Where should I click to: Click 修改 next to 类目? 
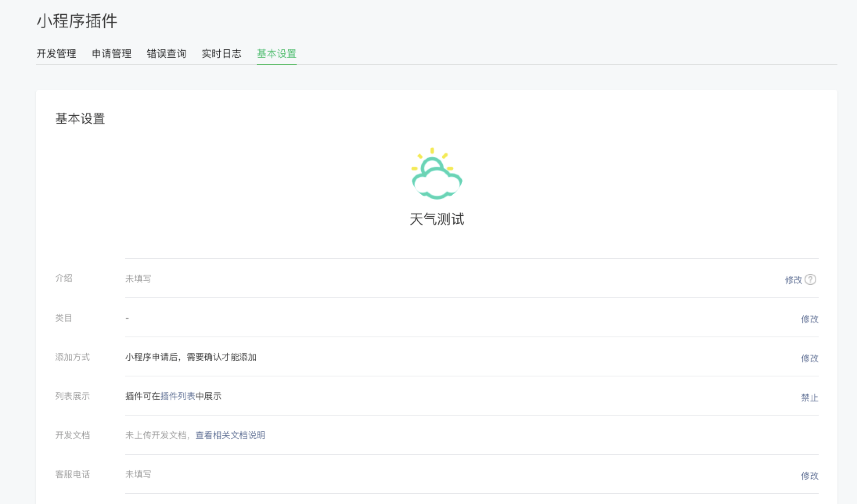pyautogui.click(x=810, y=319)
